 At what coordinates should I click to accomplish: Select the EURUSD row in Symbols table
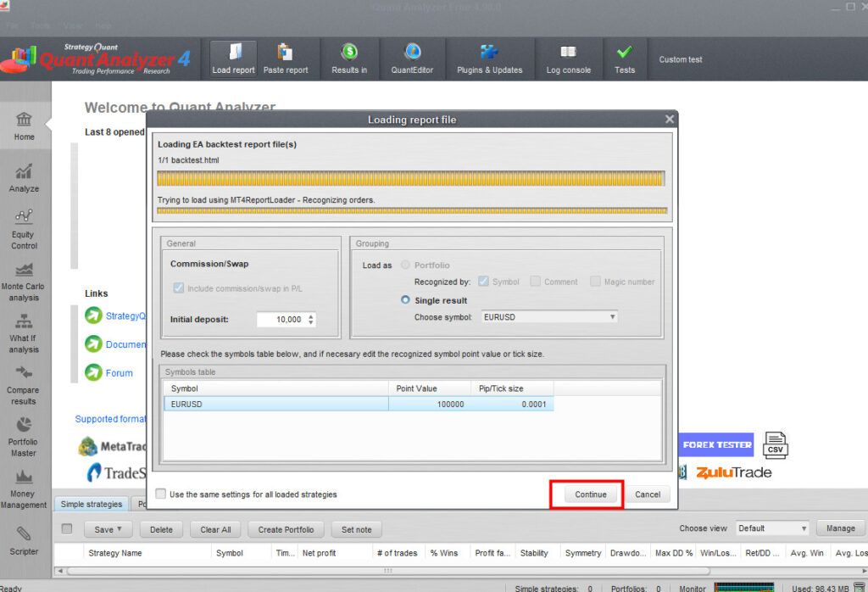click(359, 404)
